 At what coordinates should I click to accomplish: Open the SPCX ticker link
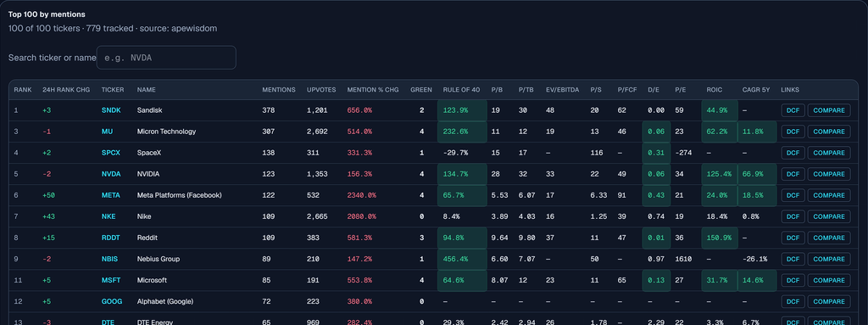click(x=111, y=153)
